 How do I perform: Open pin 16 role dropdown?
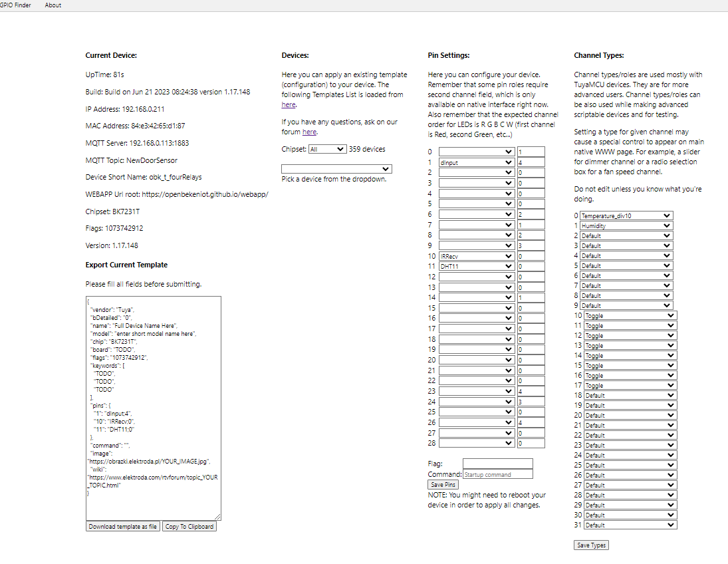[x=476, y=318]
